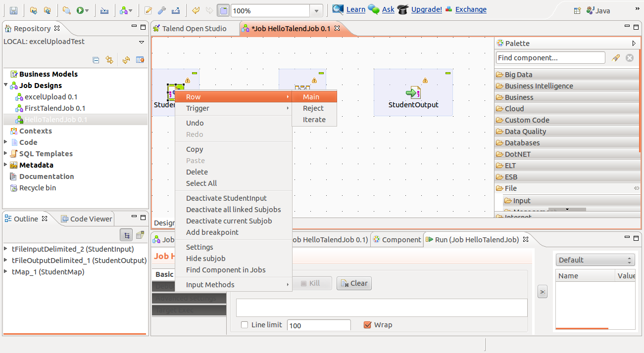This screenshot has height=353, width=644.
Task: Enable the Line limit checkbox
Action: pyautogui.click(x=245, y=325)
